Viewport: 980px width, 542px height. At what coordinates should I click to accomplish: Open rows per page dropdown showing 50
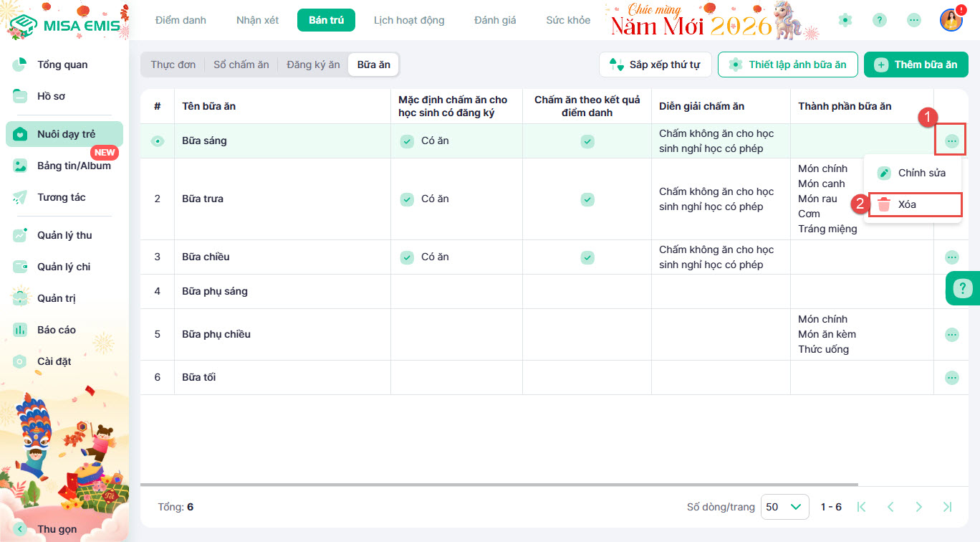[784, 507]
